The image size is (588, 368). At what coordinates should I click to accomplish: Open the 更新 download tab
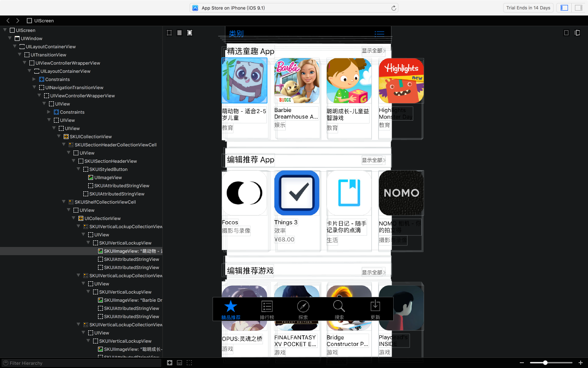click(375, 310)
